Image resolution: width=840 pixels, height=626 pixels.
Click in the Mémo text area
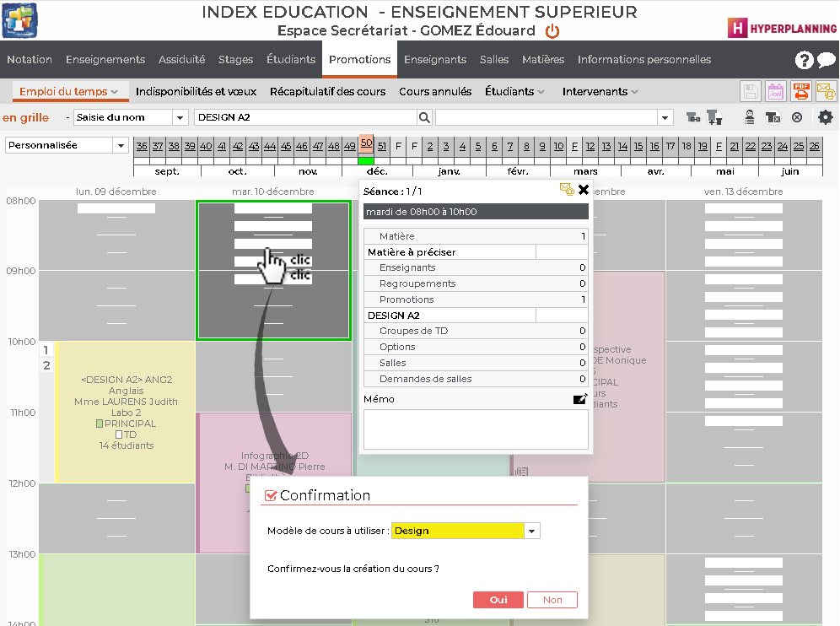[476, 429]
